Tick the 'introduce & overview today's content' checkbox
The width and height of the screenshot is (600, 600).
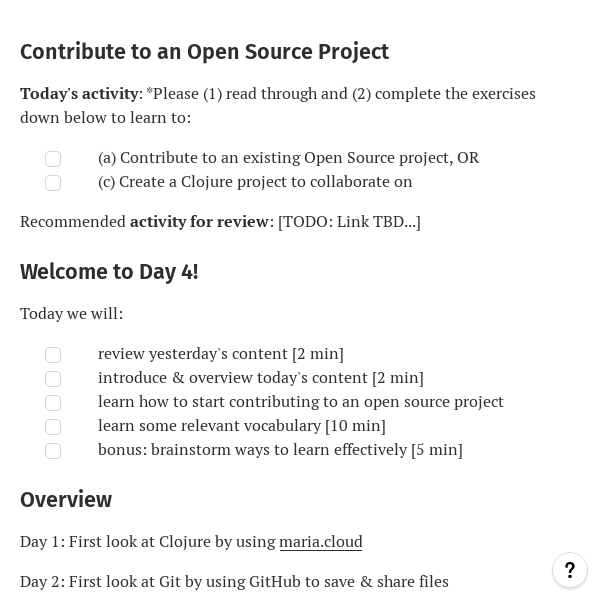point(53,379)
